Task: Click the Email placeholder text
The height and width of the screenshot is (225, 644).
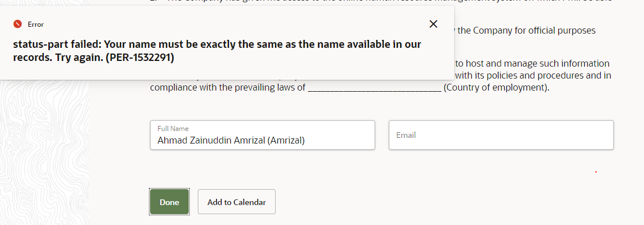Action: click(x=406, y=135)
